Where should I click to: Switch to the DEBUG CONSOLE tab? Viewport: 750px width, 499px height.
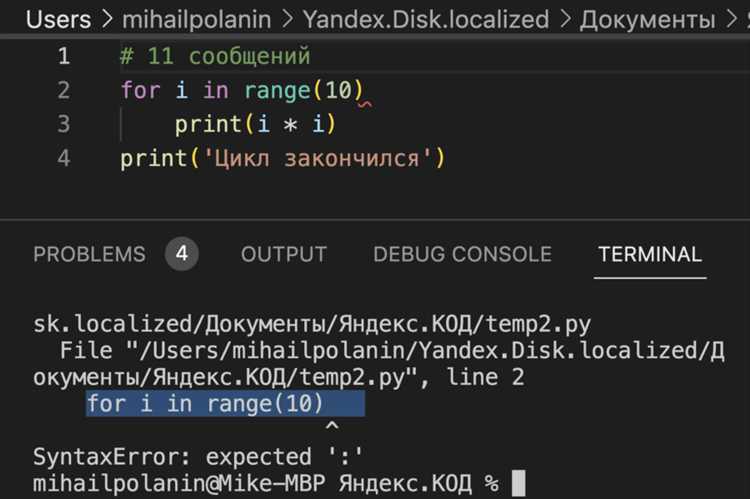coord(463,254)
